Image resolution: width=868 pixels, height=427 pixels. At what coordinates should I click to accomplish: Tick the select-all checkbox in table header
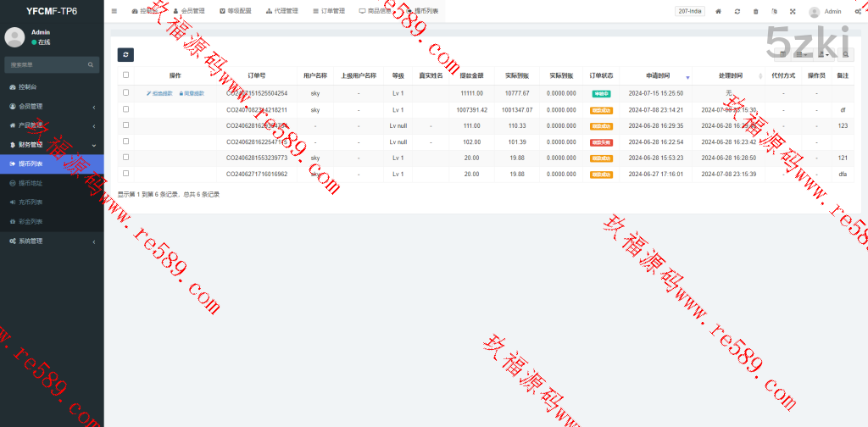pyautogui.click(x=126, y=75)
